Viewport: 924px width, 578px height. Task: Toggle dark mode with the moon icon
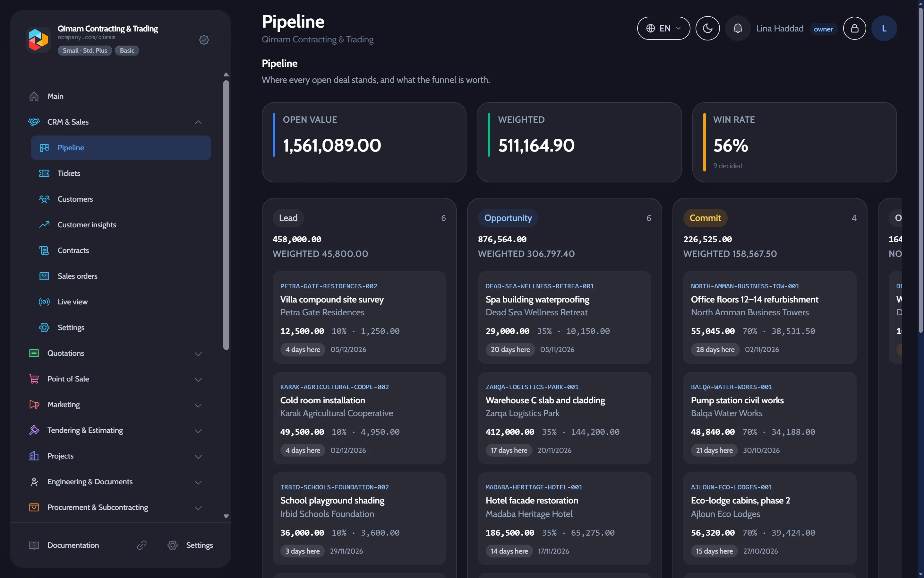pos(707,28)
